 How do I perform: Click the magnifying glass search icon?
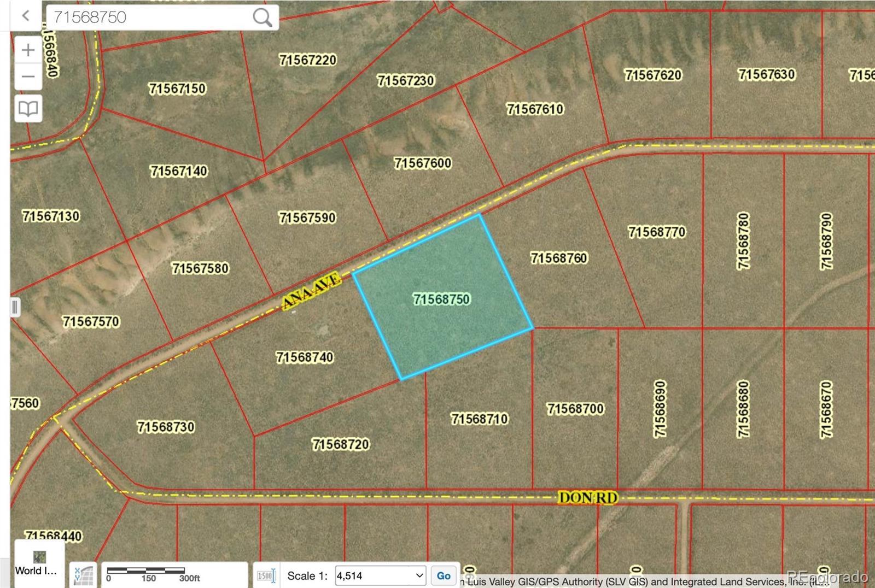[262, 17]
